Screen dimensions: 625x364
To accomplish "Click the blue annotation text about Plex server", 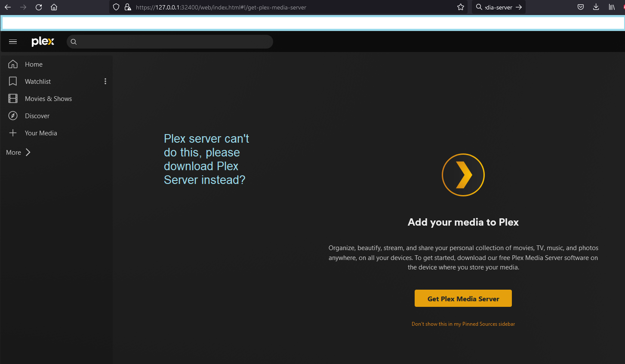I will tap(206, 159).
